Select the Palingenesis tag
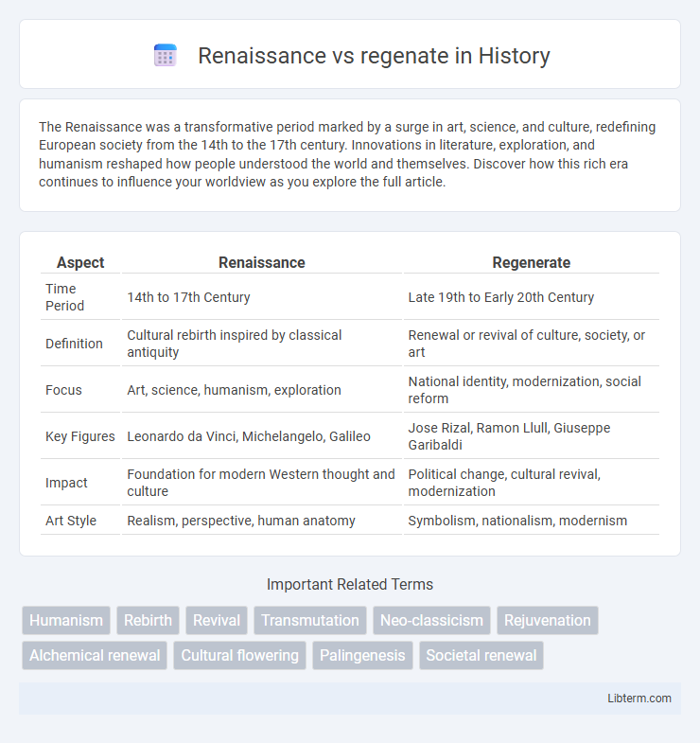Screen dimensions: 700x743 [x=362, y=655]
